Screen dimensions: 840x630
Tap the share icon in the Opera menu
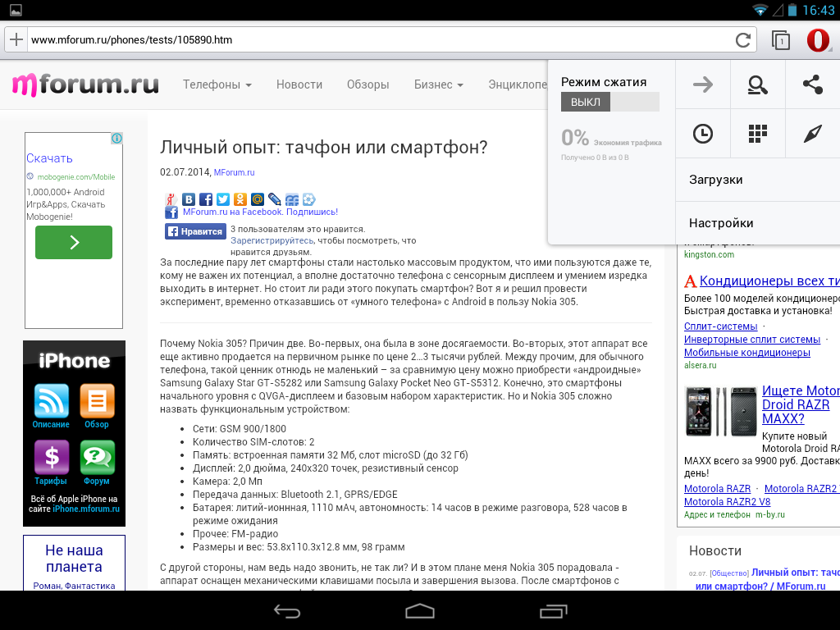pyautogui.click(x=813, y=84)
